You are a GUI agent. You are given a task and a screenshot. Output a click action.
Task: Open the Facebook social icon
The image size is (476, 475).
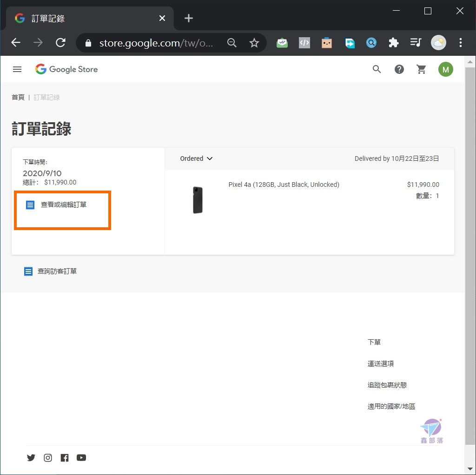(64, 457)
